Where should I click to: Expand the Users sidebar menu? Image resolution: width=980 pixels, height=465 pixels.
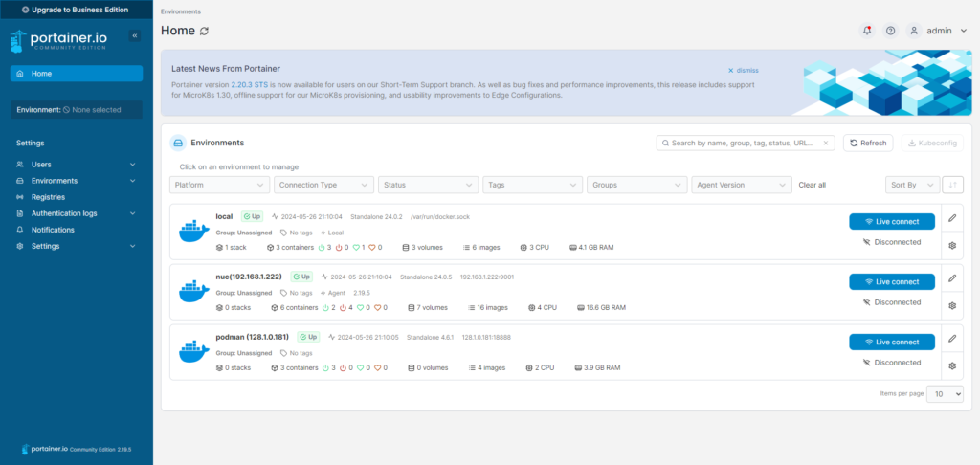click(x=77, y=165)
